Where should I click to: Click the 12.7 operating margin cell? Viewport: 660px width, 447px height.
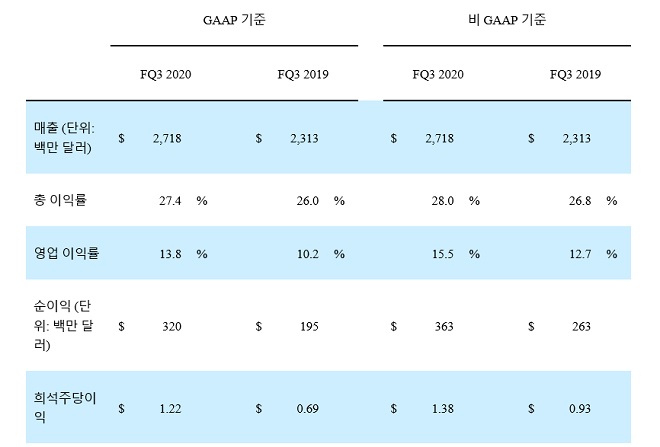tap(578, 254)
